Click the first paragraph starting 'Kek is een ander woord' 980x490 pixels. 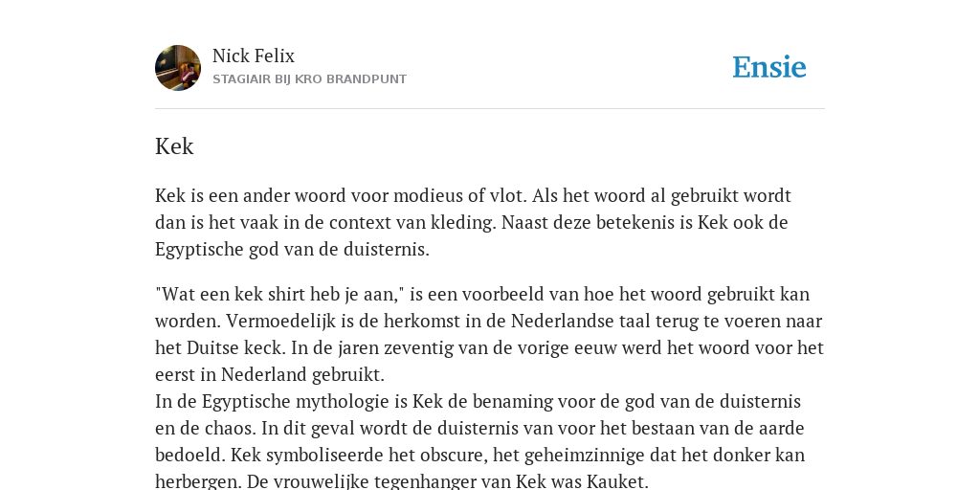click(x=473, y=222)
